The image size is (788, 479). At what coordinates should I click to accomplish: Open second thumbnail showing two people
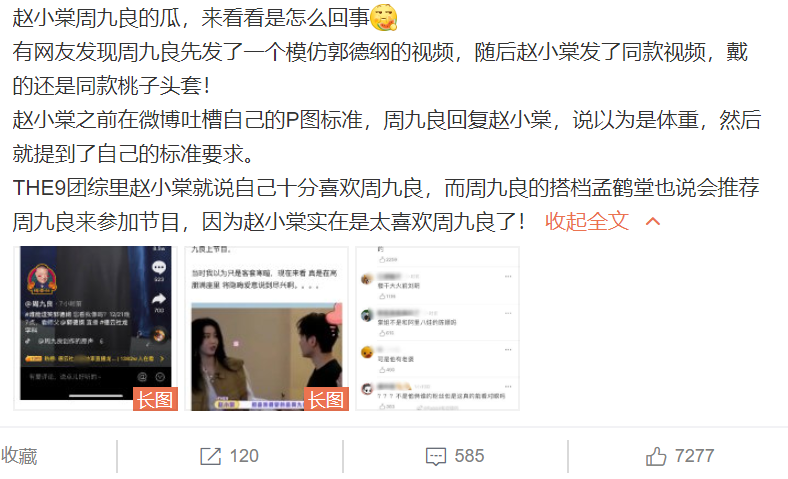[x=266, y=328]
